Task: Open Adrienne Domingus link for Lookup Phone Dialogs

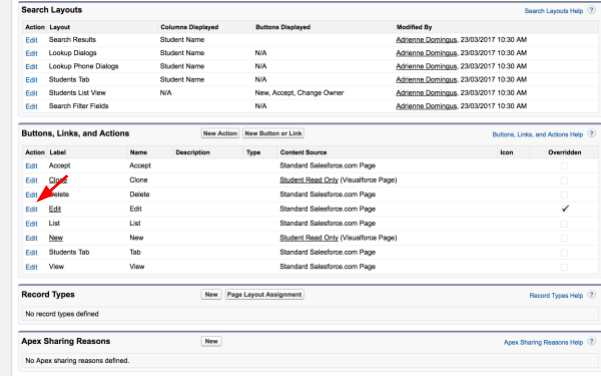Action: [426, 66]
